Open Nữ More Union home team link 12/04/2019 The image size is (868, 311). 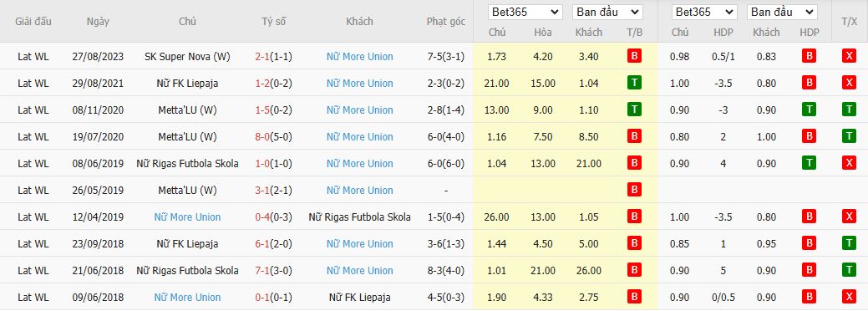(x=188, y=217)
